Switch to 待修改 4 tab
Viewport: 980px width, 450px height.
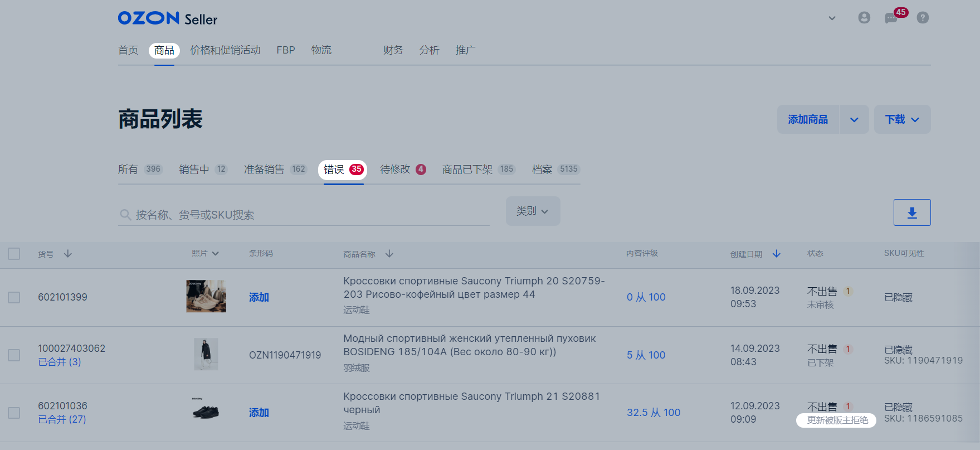point(403,170)
